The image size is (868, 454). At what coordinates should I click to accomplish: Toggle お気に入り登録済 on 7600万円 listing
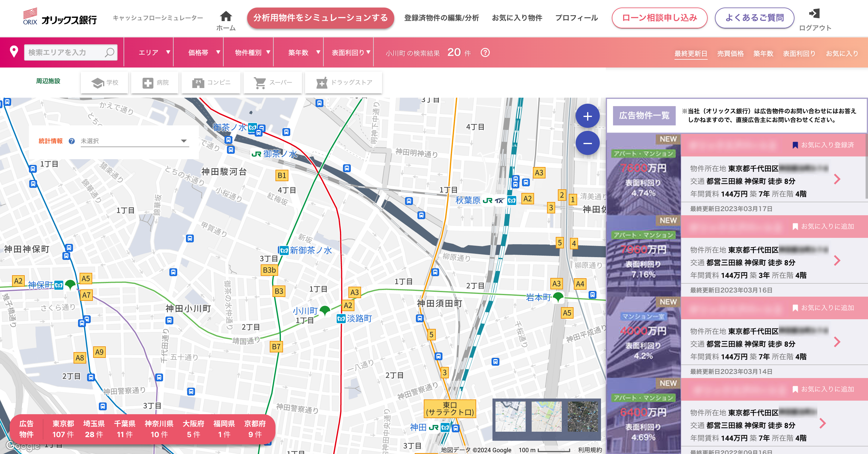click(823, 145)
